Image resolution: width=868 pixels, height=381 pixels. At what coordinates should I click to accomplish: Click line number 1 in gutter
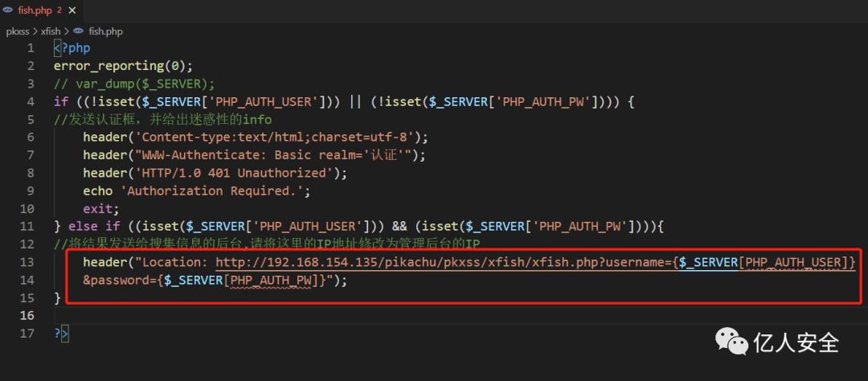pos(31,48)
